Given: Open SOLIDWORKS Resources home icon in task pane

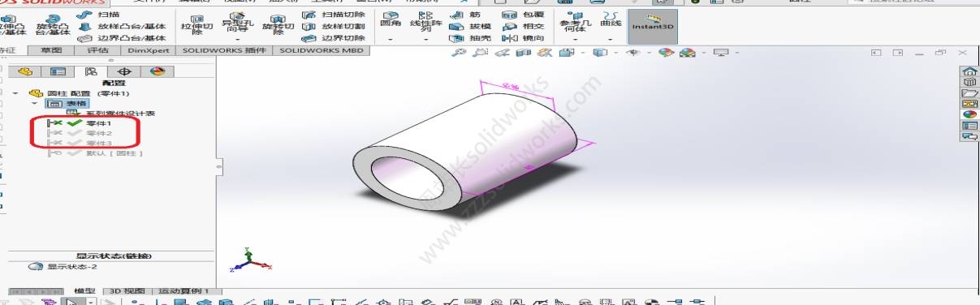Looking at the screenshot, I should pos(969,71).
